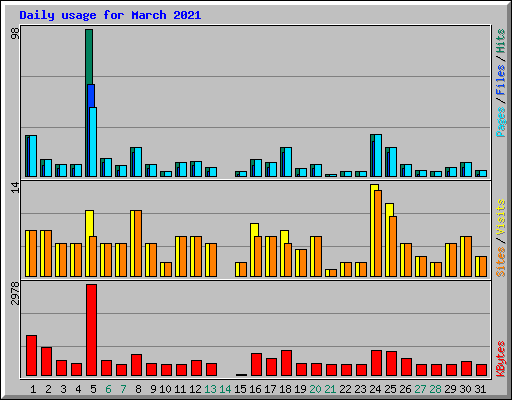512x400 pixels.
Task: Click the day '3' x-axis label
Action: coord(63,389)
